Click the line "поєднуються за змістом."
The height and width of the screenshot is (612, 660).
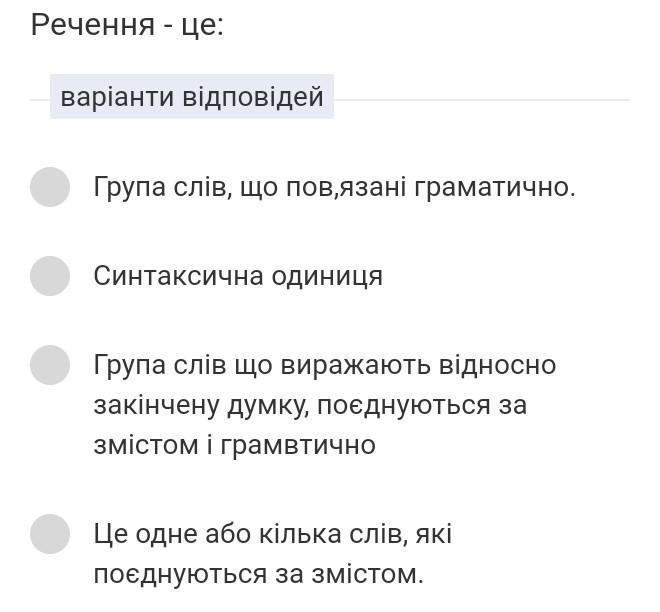point(258,574)
